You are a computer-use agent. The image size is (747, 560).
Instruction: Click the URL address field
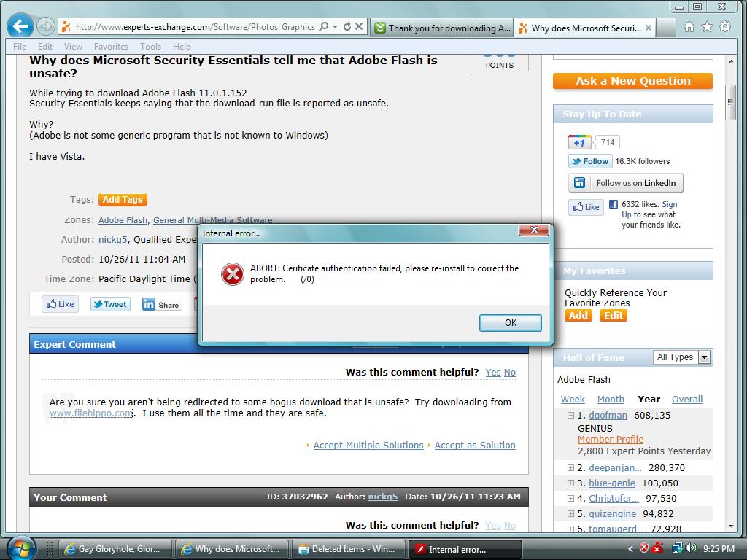196,27
